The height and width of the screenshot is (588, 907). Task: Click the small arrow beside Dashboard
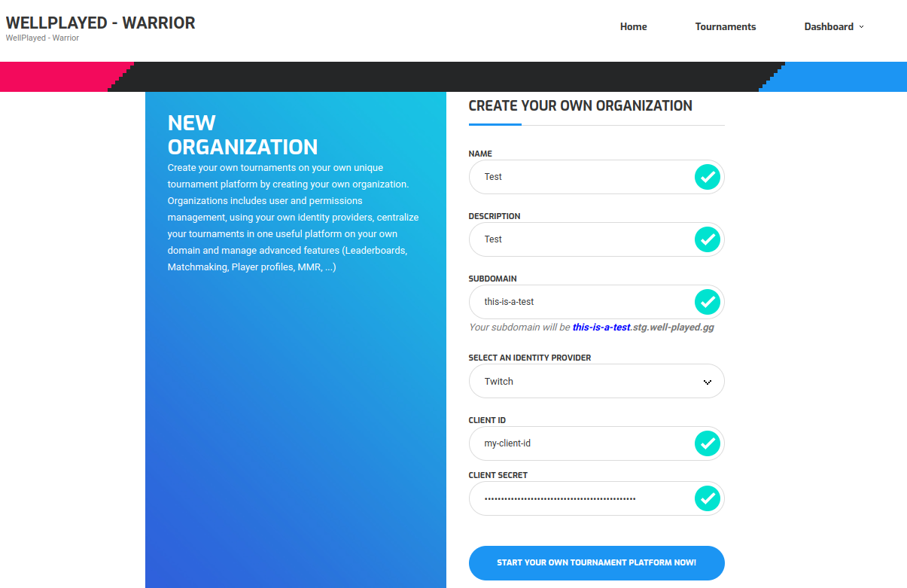[x=862, y=27]
